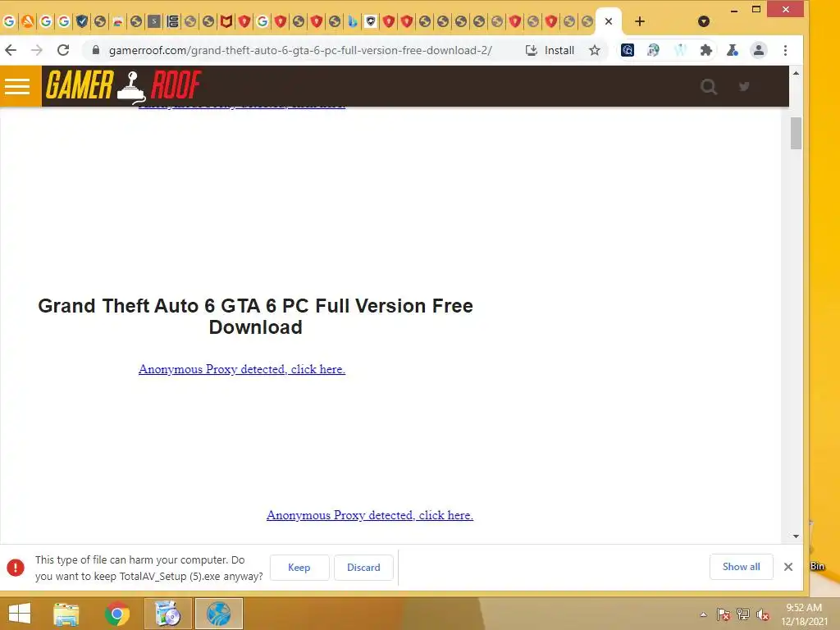This screenshot has height=630, width=840.
Task: Go back to the previous page
Action: click(11, 50)
